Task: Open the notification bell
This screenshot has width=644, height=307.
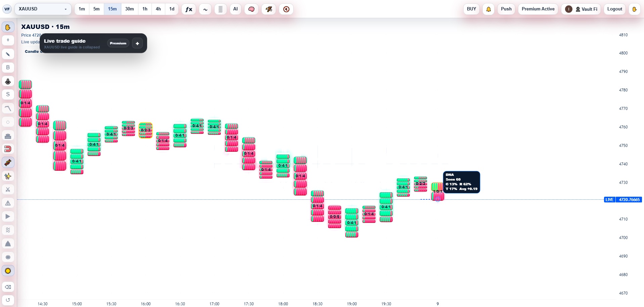Action: [x=489, y=9]
